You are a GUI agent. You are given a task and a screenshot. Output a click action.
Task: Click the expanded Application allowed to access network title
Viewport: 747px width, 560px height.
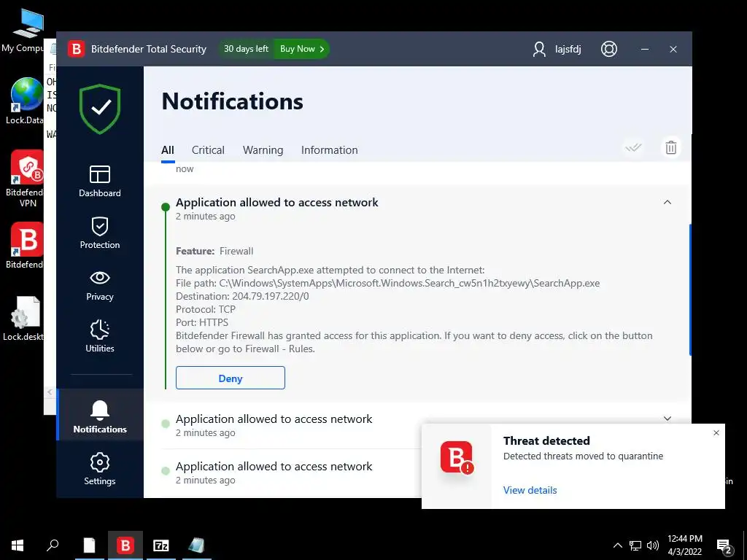pyautogui.click(x=276, y=203)
